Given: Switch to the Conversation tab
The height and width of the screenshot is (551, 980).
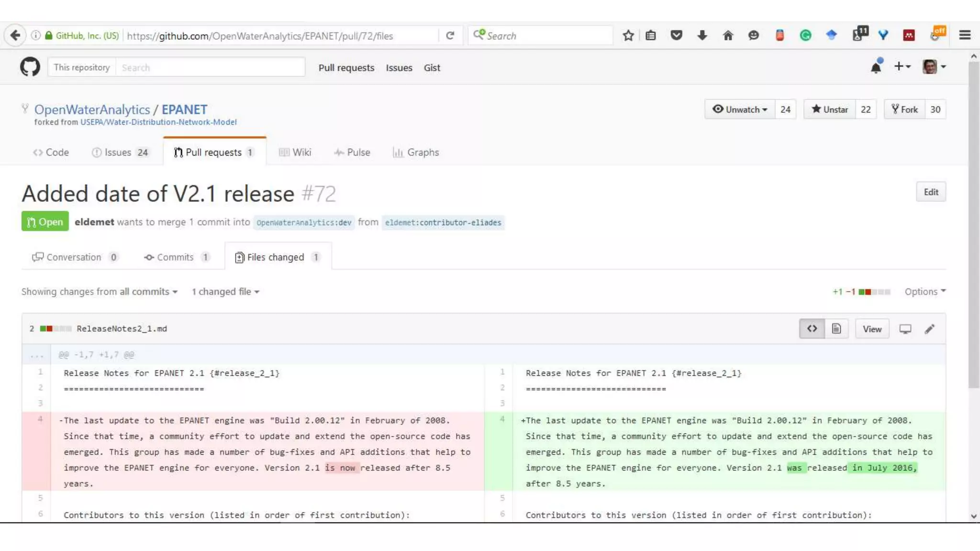Looking at the screenshot, I should (x=75, y=257).
